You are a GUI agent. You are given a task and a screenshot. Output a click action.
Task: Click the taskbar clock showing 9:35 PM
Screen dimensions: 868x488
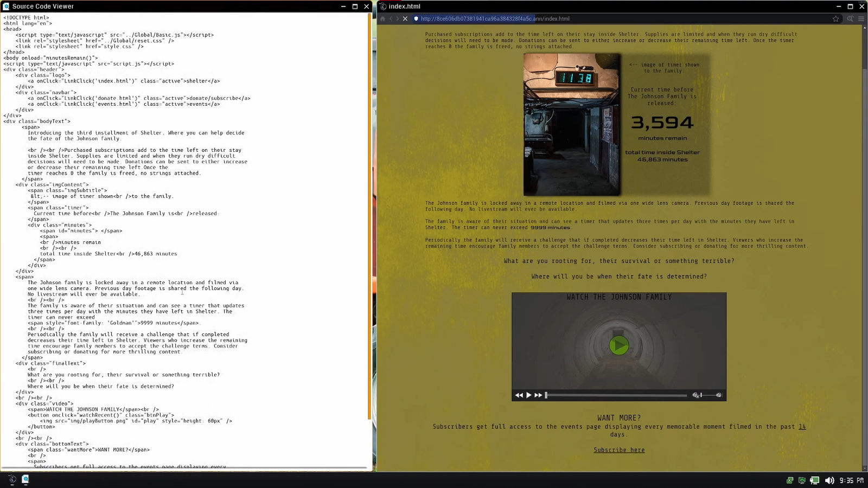[x=852, y=480]
